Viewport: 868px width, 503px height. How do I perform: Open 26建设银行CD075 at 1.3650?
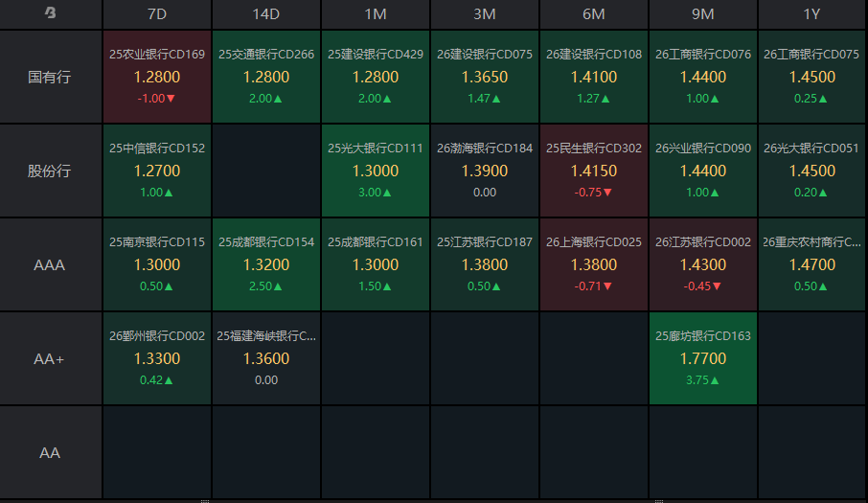point(485,77)
